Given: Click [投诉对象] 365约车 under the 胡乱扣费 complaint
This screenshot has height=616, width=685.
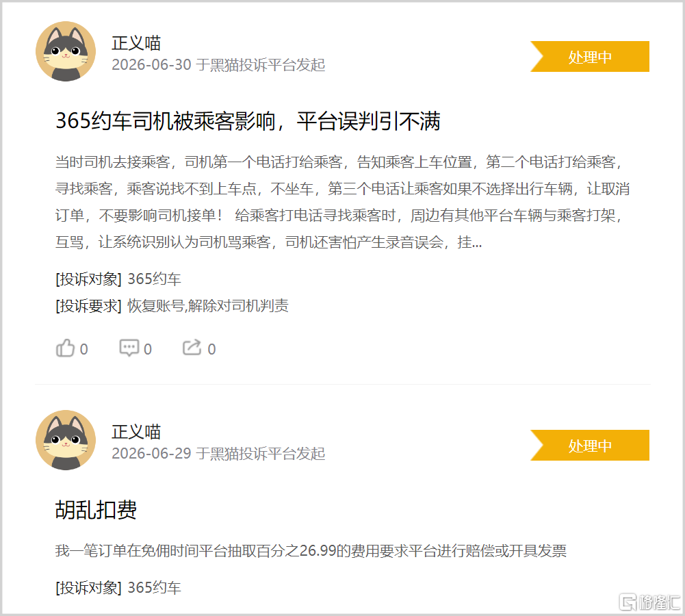Looking at the screenshot, I should click(x=118, y=588).
